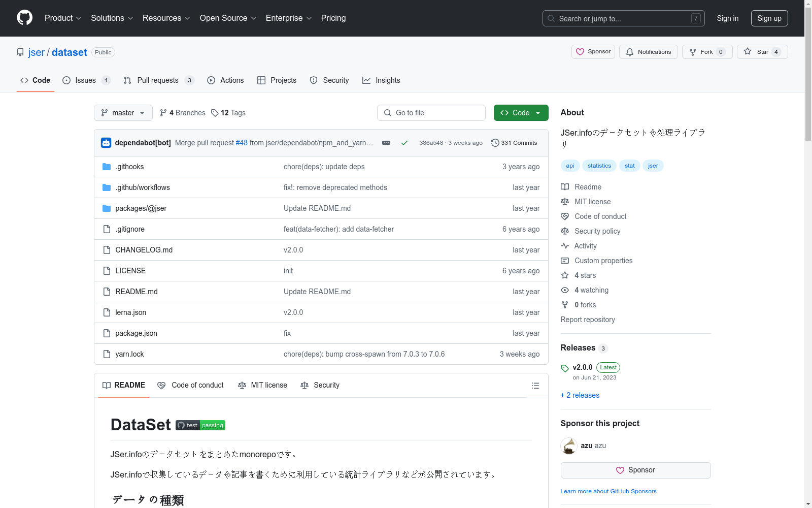
Task: Open the Actions tab
Action: pyautogui.click(x=226, y=80)
